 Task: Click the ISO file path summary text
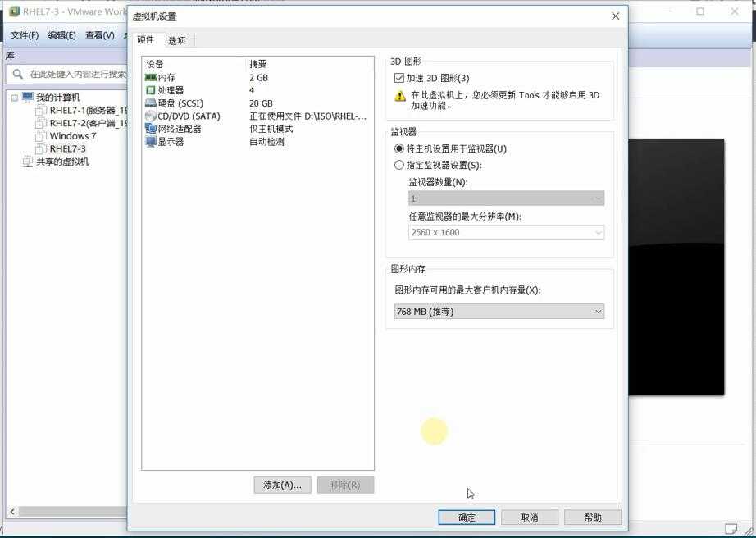point(307,116)
